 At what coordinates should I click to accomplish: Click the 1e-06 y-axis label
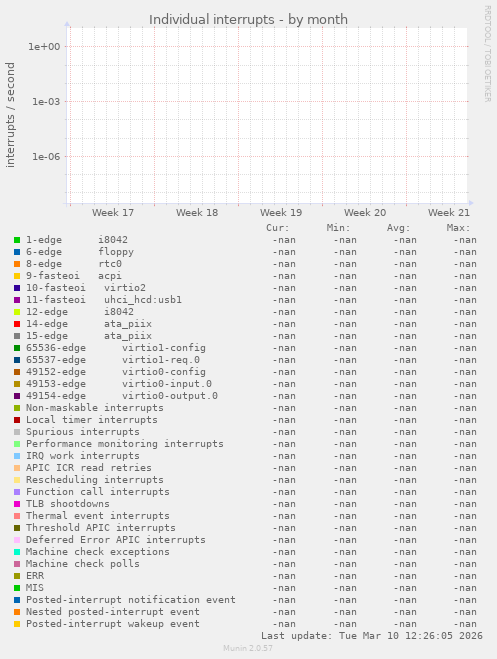(46, 157)
